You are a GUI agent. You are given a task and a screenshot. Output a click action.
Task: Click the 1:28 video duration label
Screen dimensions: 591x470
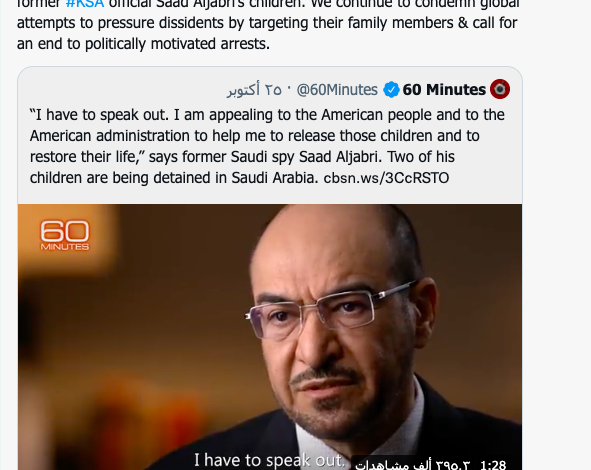click(x=493, y=465)
